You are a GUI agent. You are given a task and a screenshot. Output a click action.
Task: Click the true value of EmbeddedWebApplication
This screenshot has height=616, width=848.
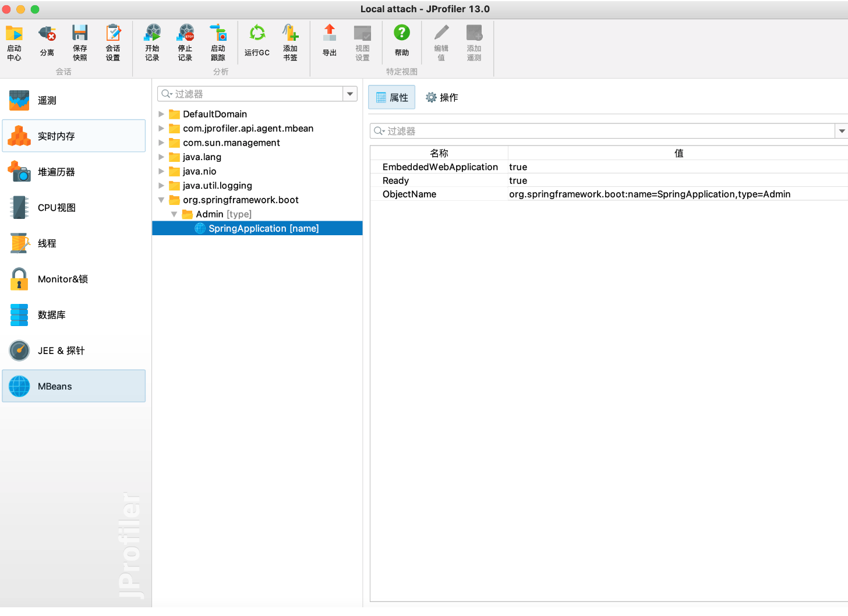pyautogui.click(x=518, y=167)
